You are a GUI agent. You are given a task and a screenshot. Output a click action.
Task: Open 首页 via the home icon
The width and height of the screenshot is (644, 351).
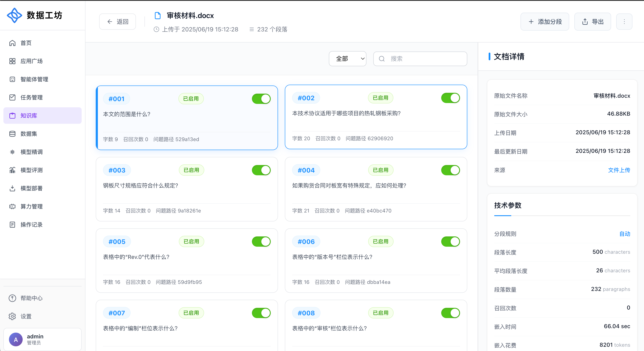point(12,43)
